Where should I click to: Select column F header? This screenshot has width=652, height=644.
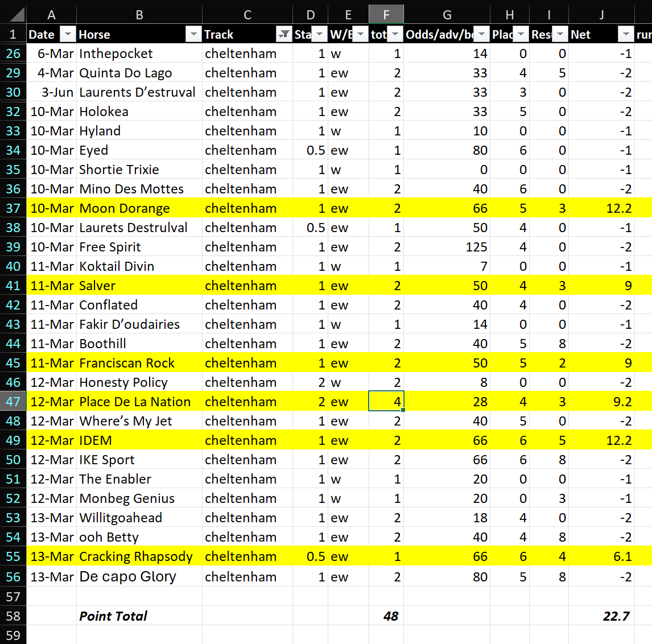[386, 15]
